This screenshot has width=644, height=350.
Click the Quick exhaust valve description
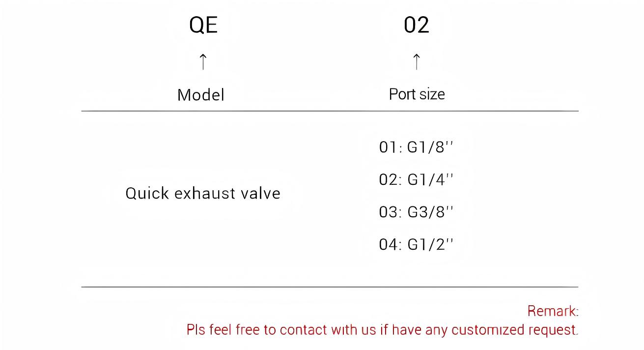202,193
